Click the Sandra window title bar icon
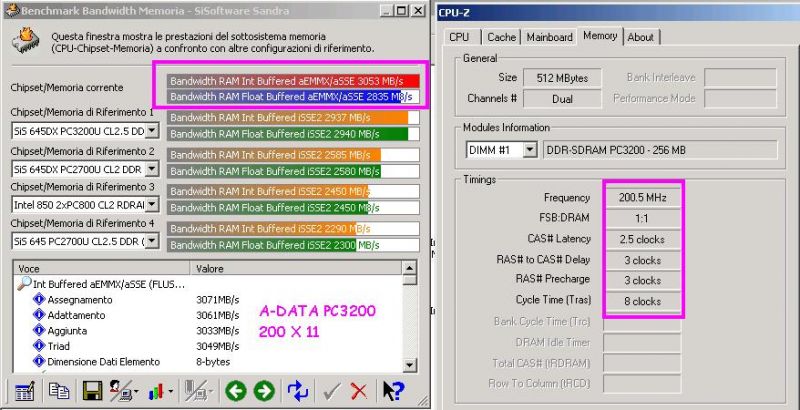 click(x=12, y=10)
